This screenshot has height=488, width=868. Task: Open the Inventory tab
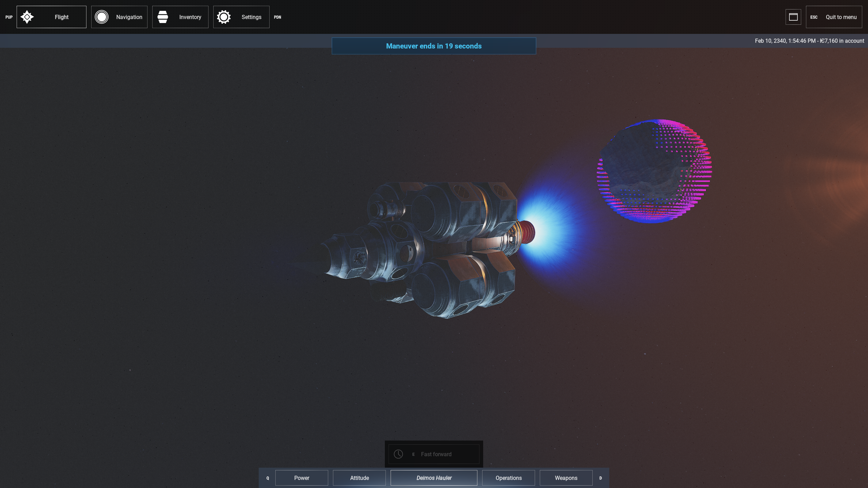pyautogui.click(x=190, y=17)
